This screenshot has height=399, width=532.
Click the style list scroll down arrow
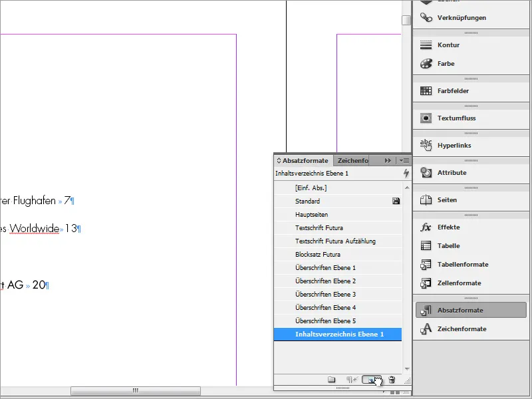(407, 369)
